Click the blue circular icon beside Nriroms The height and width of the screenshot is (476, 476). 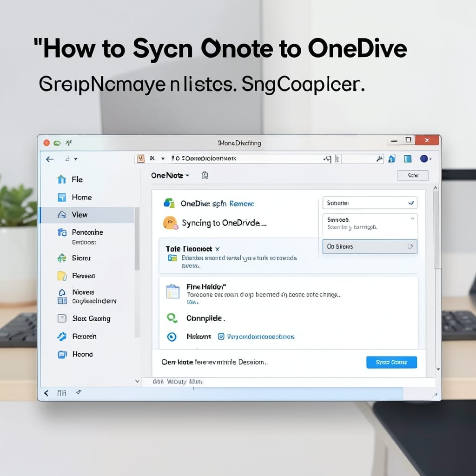[x=172, y=337]
